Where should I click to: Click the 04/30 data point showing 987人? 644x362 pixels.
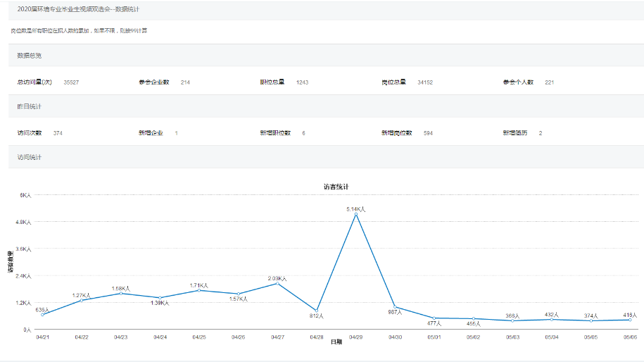[396, 307]
